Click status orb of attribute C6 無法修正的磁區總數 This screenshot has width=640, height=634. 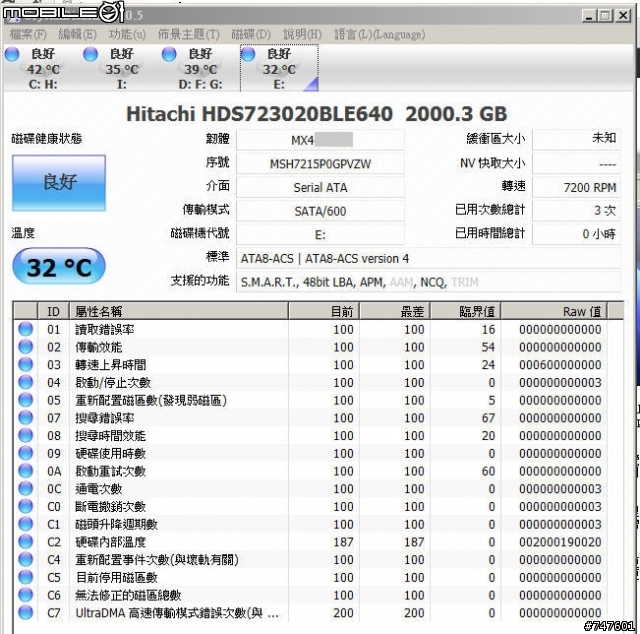(26, 595)
